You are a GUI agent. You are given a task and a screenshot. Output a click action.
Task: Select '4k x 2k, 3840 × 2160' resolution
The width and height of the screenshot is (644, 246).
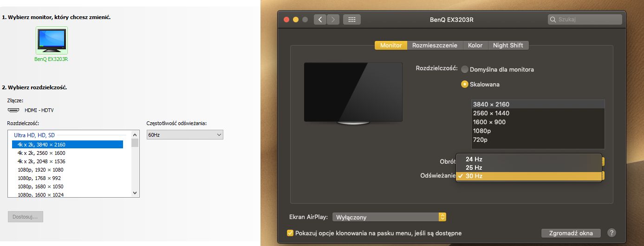point(68,145)
